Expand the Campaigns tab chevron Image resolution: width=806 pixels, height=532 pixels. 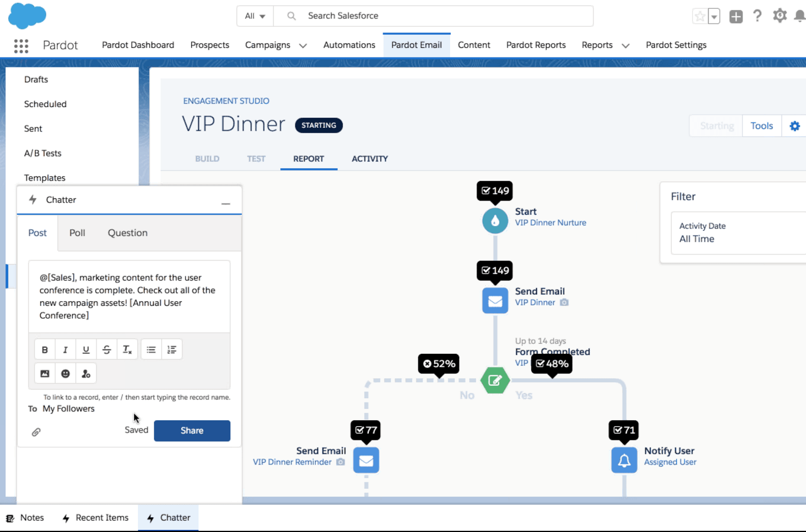pos(303,46)
